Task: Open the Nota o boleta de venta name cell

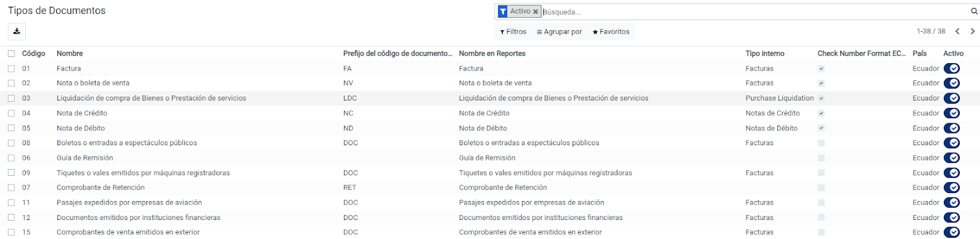Action: click(93, 83)
